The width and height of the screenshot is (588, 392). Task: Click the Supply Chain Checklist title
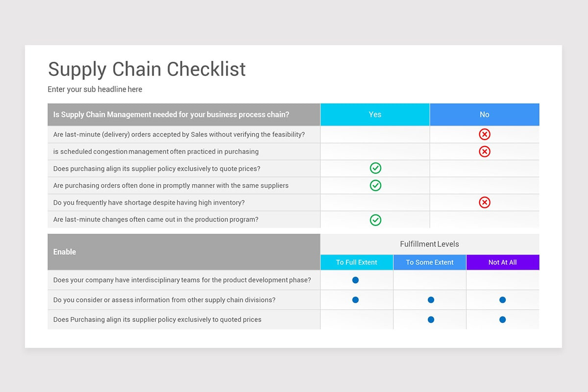pyautogui.click(x=147, y=69)
